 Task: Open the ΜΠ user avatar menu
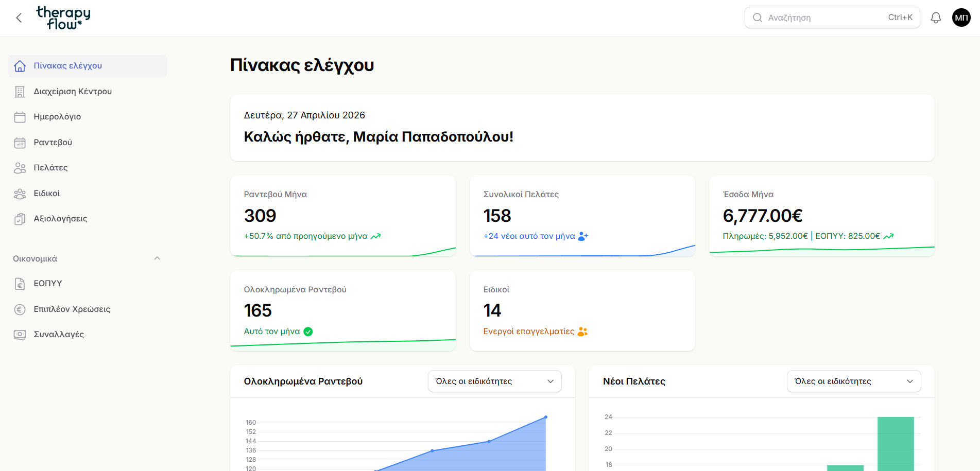(961, 18)
